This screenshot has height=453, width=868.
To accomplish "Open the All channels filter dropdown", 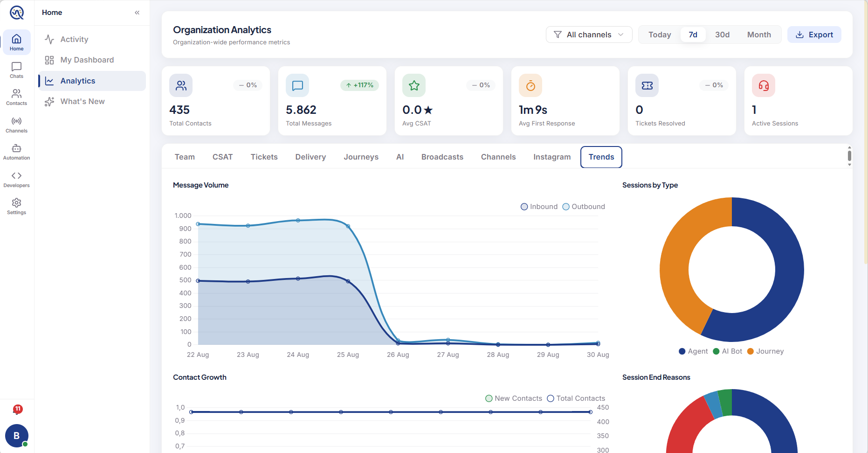I will click(589, 35).
